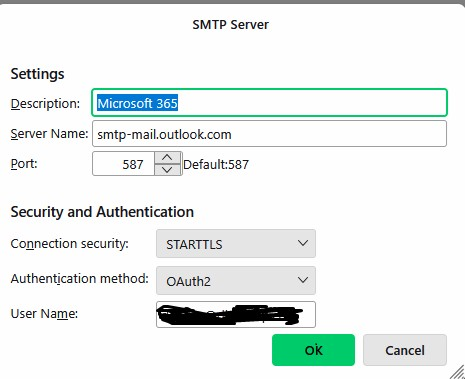Increase the port with up arrow
Image resolution: width=465 pixels, height=379 pixels.
point(167,157)
